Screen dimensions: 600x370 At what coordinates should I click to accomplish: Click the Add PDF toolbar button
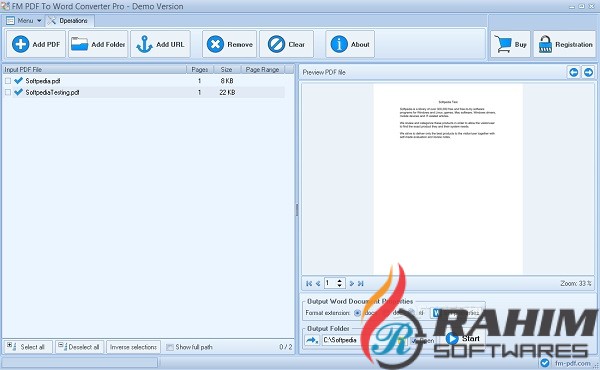point(36,44)
